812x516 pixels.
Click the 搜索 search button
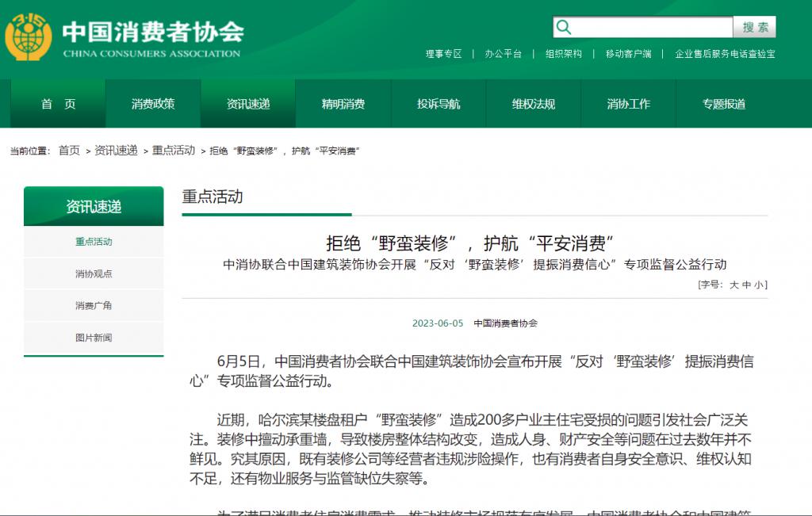[755, 28]
